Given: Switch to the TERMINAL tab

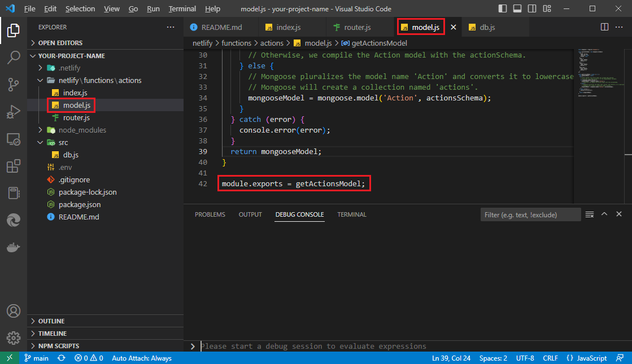Looking at the screenshot, I should pos(351,214).
